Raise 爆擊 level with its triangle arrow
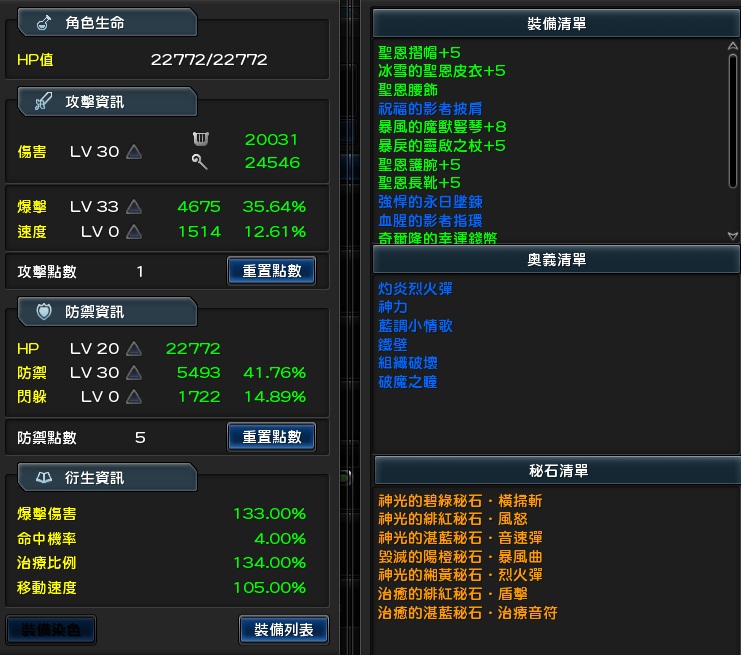Screen dimensions: 741x655 (133, 207)
